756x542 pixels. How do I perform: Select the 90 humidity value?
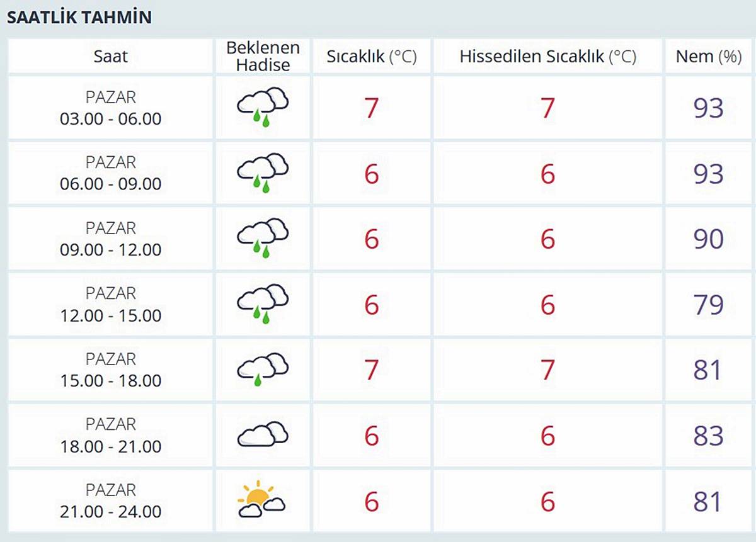tap(708, 239)
